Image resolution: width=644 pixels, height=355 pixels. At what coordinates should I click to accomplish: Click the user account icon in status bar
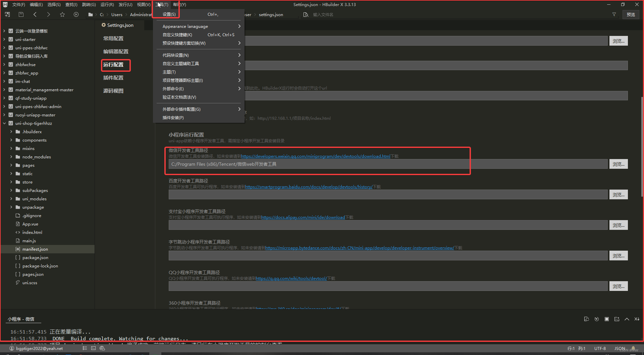coord(12,348)
